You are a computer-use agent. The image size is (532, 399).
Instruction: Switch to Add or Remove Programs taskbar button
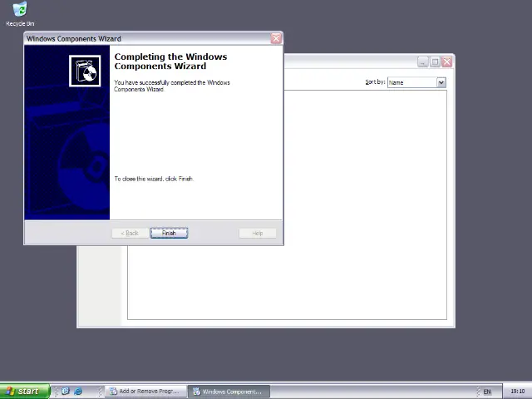[x=145, y=392]
